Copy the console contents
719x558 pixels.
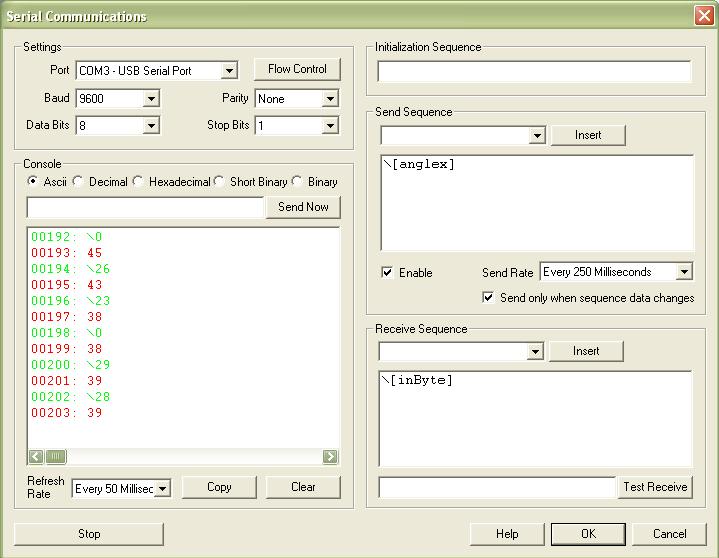(x=219, y=487)
